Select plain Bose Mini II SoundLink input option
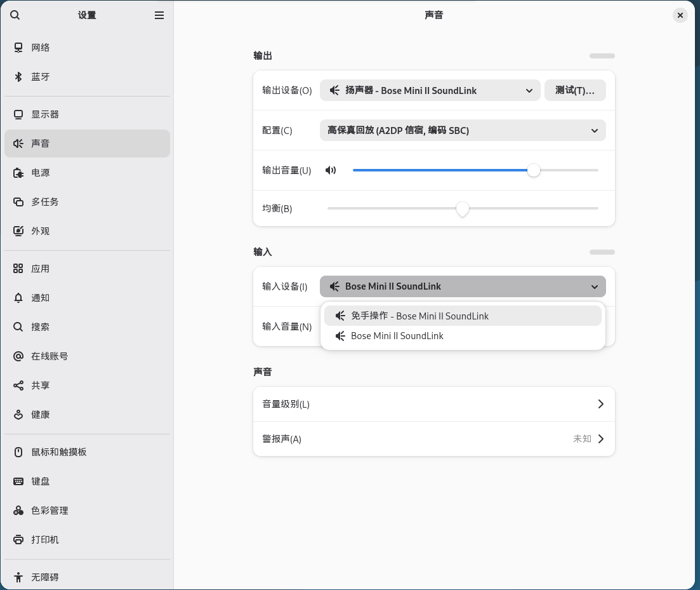Screen dimensions: 700x590 463,336
